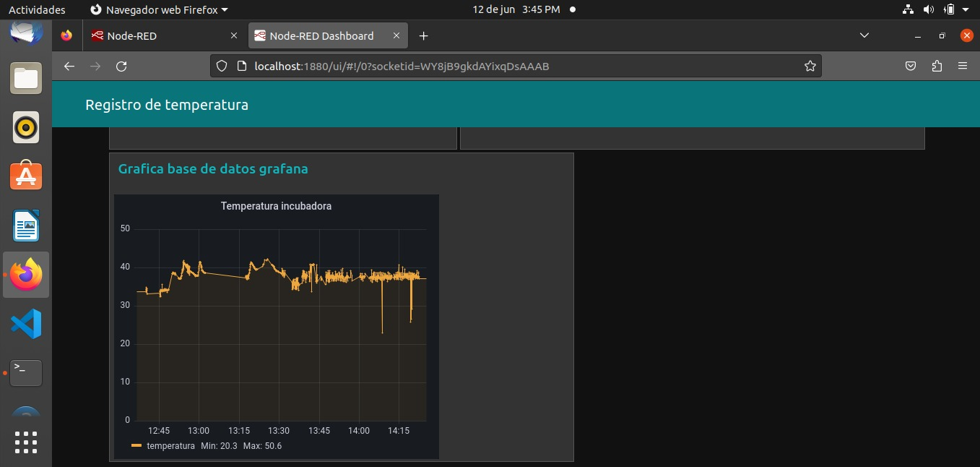Open the Firefox hamburger menu
Image resolution: width=980 pixels, height=467 pixels.
pos(963,65)
